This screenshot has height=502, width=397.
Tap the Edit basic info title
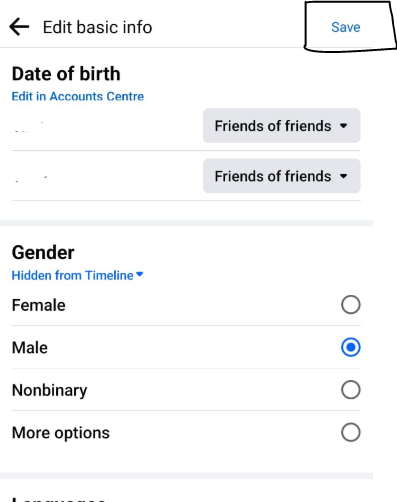(98, 27)
